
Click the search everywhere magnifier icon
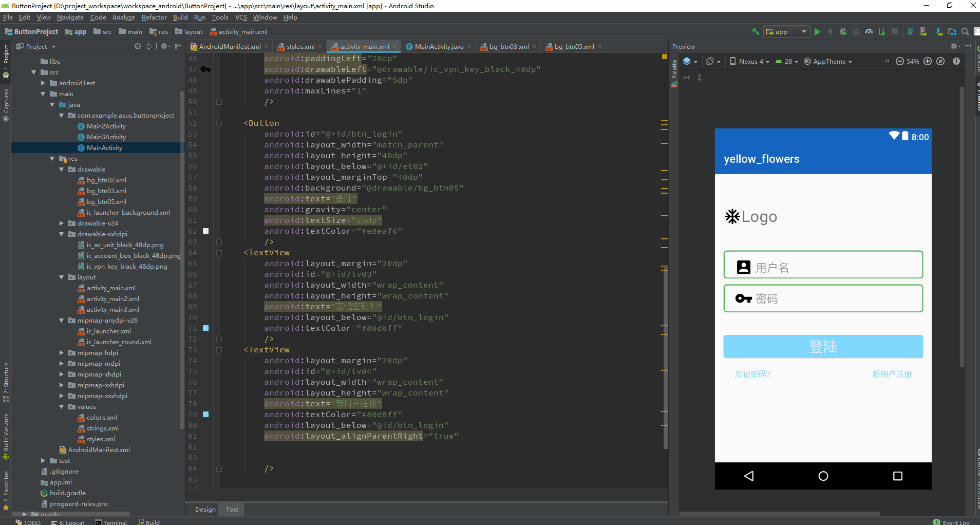[964, 31]
